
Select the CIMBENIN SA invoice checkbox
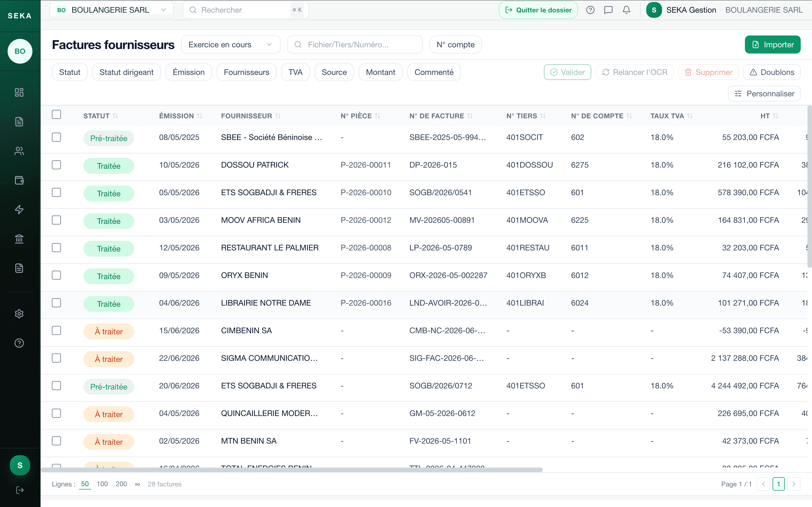56,331
